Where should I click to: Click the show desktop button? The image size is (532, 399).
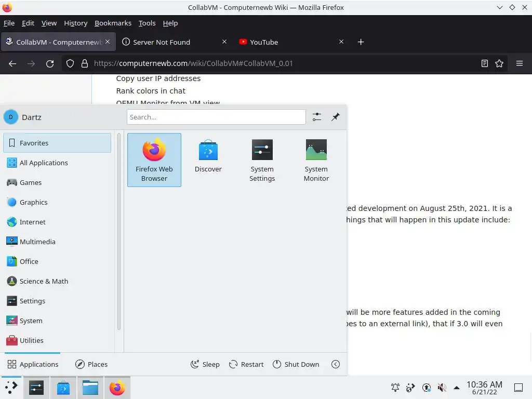[x=518, y=388]
